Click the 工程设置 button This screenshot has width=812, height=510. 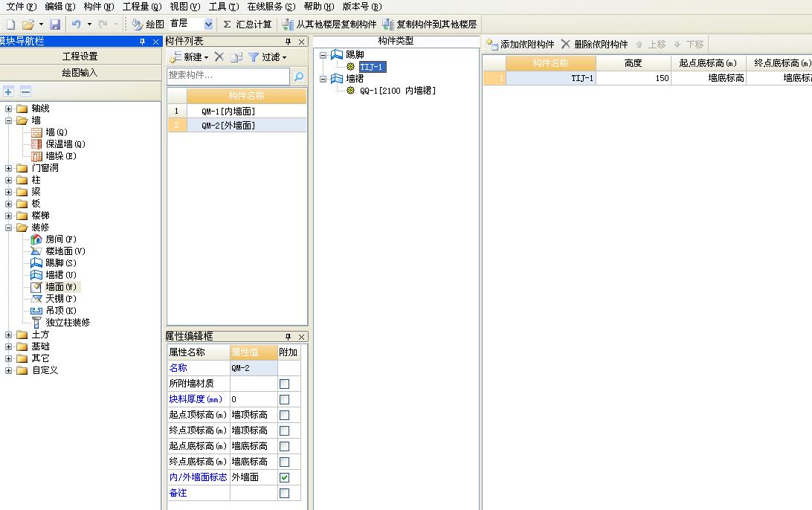(80, 57)
